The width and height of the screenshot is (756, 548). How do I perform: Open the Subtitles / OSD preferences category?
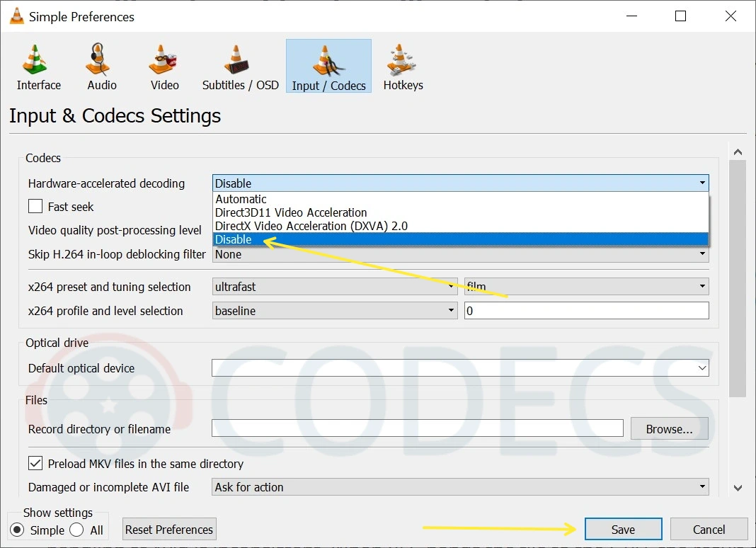tap(240, 67)
